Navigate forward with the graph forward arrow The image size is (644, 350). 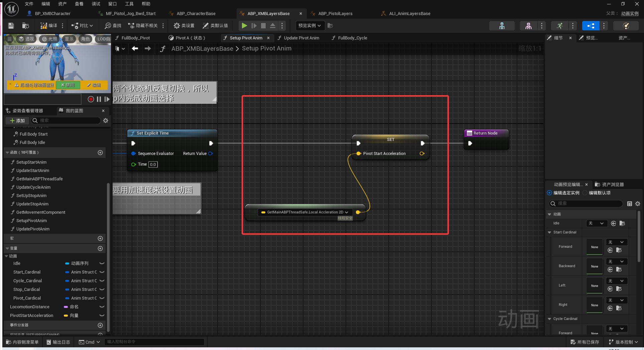(x=148, y=49)
